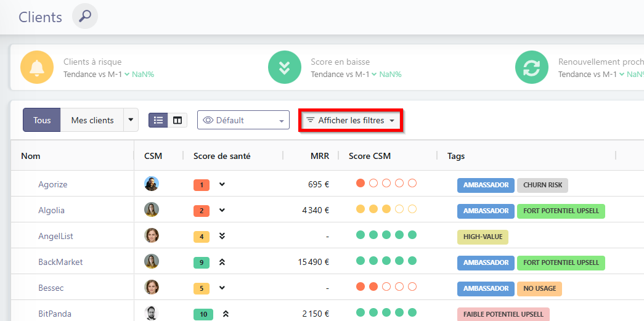Click the Score en baisse label
The height and width of the screenshot is (321, 644).
coord(340,62)
